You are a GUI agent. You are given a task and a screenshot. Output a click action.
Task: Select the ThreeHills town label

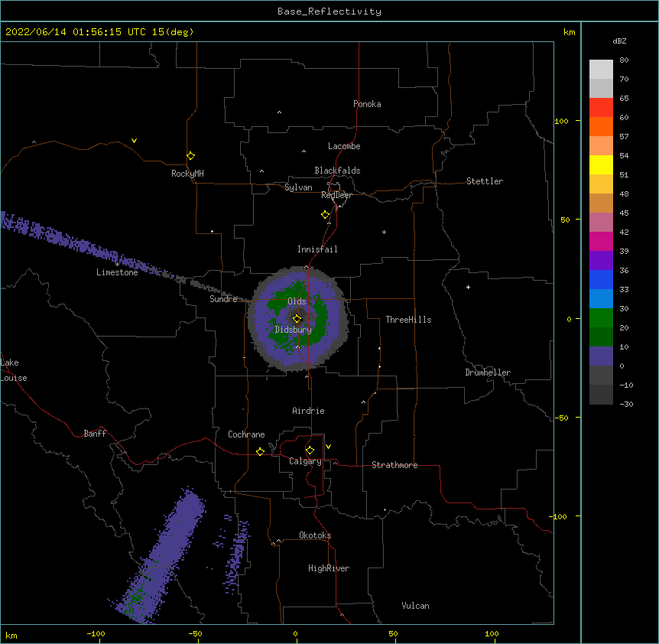pyautogui.click(x=408, y=320)
